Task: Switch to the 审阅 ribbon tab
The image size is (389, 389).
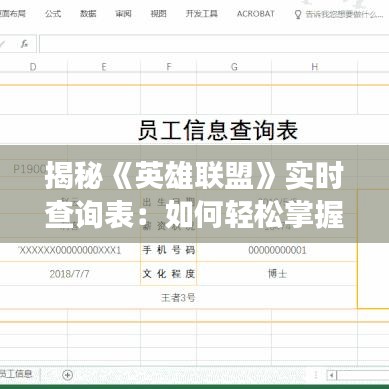Action: point(123,14)
